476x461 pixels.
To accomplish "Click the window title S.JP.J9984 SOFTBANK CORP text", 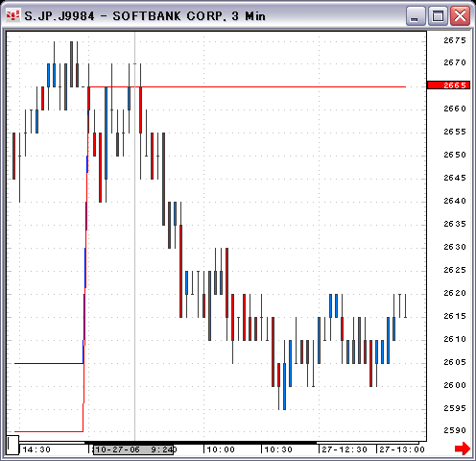I will (x=145, y=16).
